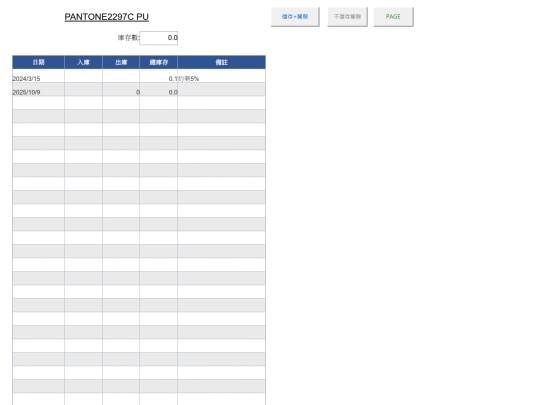
Task: Select the empty 備註 cell in 2025/10/9 row
Action: 221,90
